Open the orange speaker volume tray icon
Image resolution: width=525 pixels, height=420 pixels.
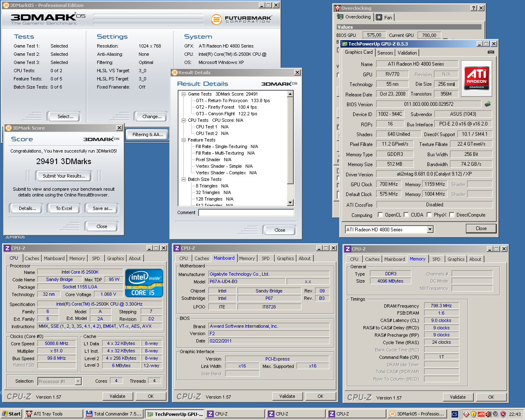click(488, 414)
